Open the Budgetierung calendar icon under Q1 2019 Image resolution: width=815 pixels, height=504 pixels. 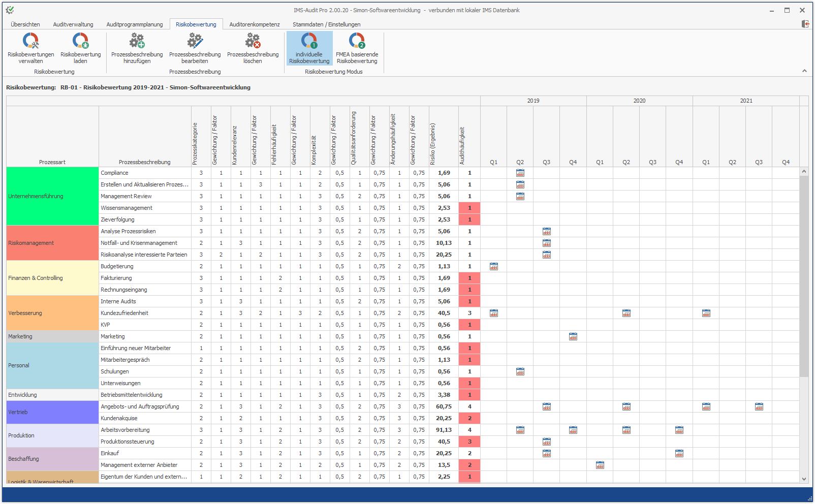point(493,266)
